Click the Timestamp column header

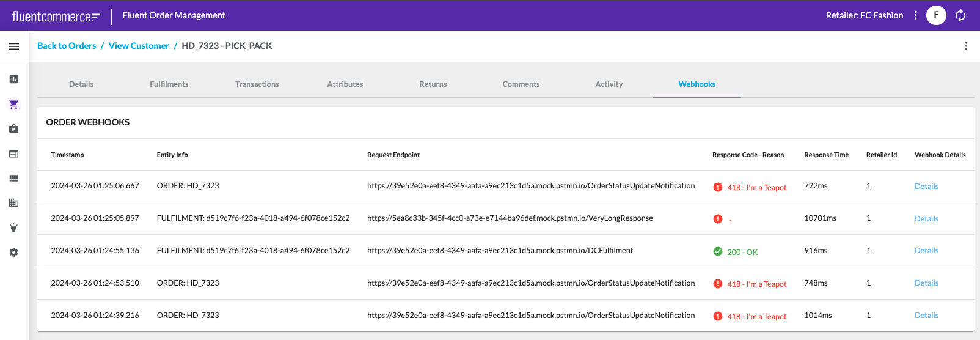(x=67, y=155)
